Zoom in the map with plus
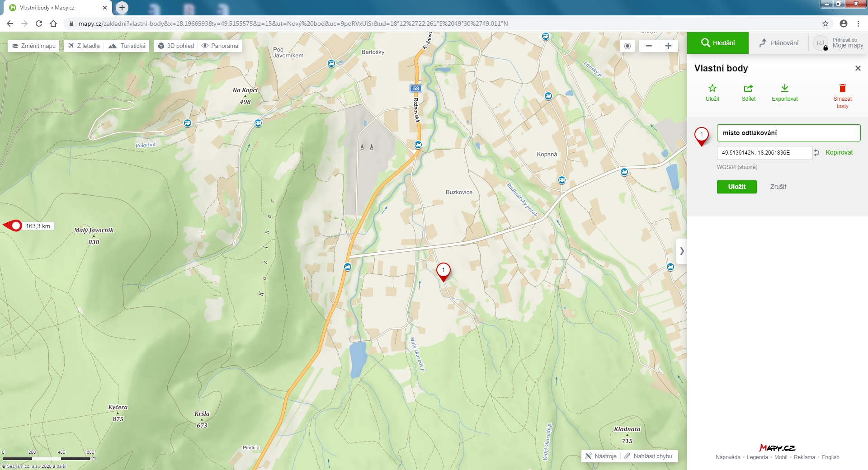 (668, 46)
